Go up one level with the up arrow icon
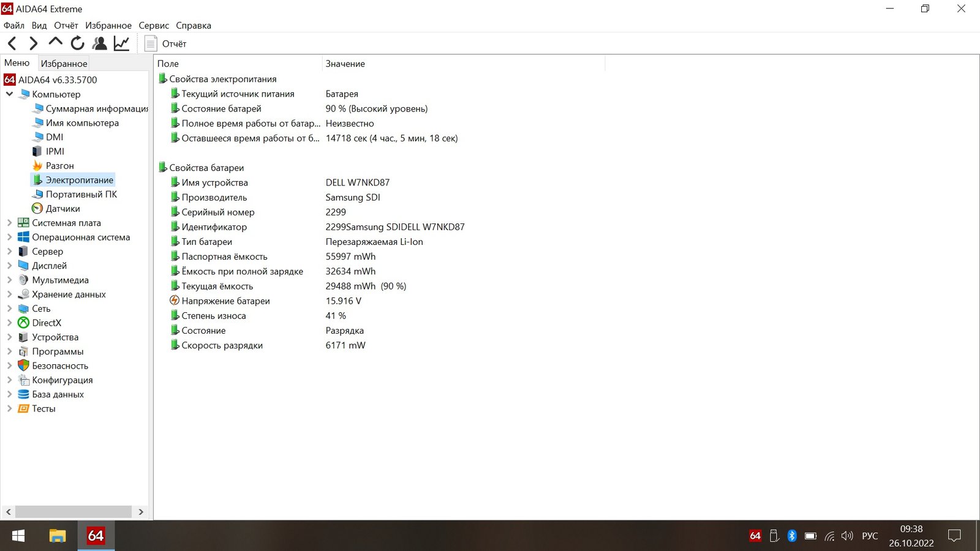This screenshot has height=551, width=980. pyautogui.click(x=55, y=42)
